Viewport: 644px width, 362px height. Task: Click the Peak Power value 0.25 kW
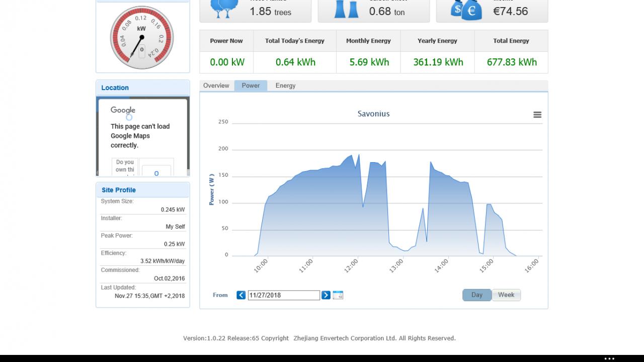pyautogui.click(x=174, y=244)
